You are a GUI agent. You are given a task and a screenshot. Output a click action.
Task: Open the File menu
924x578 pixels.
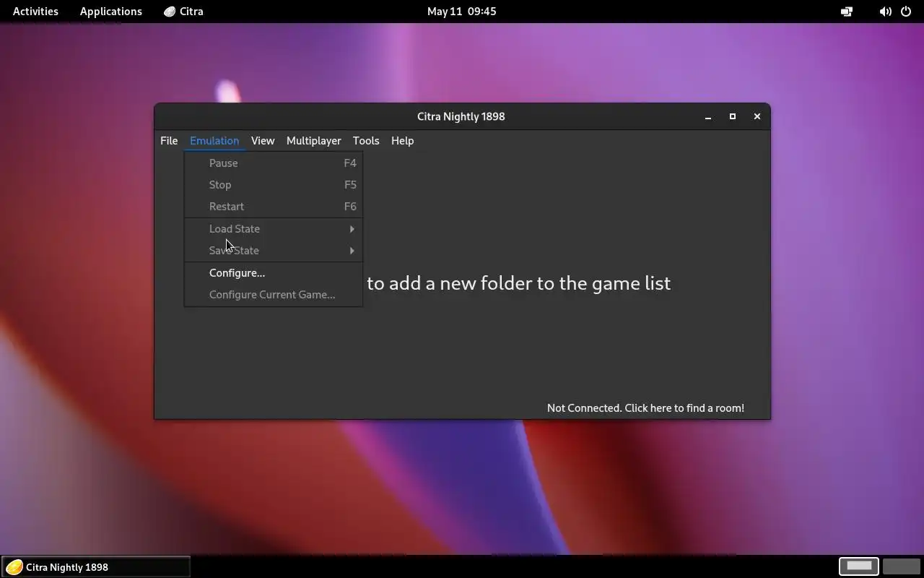tap(169, 141)
